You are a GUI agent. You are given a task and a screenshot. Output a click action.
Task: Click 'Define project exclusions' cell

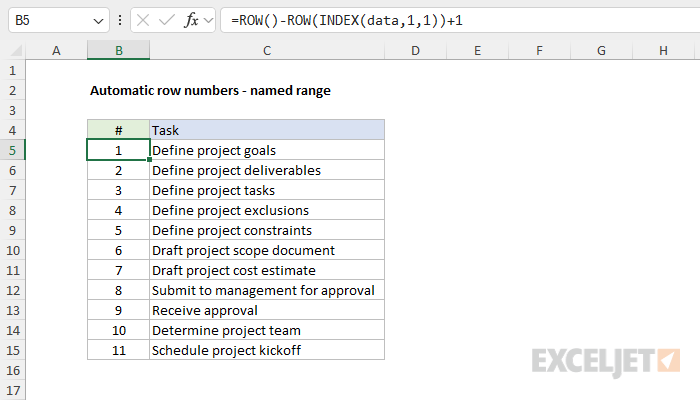point(267,210)
